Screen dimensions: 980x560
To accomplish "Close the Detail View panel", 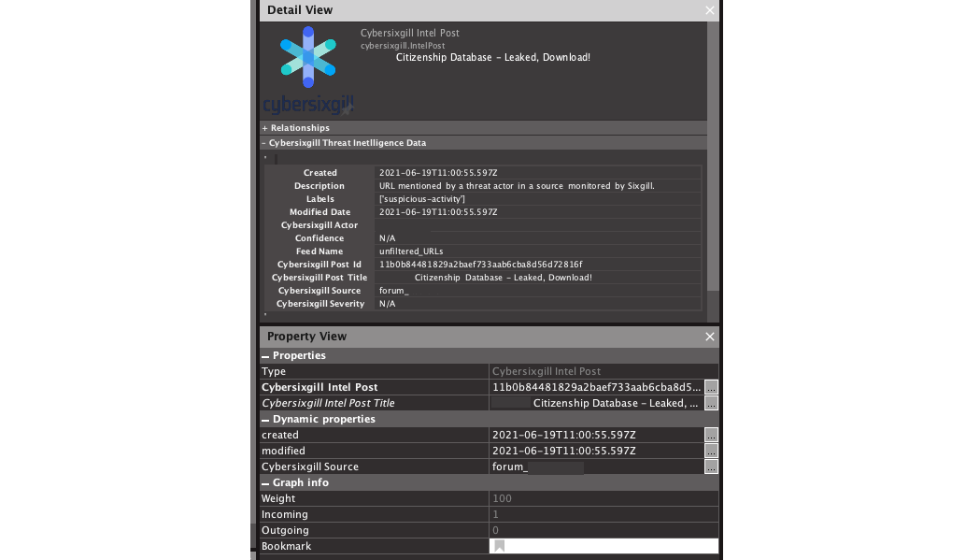I will coord(710,10).
